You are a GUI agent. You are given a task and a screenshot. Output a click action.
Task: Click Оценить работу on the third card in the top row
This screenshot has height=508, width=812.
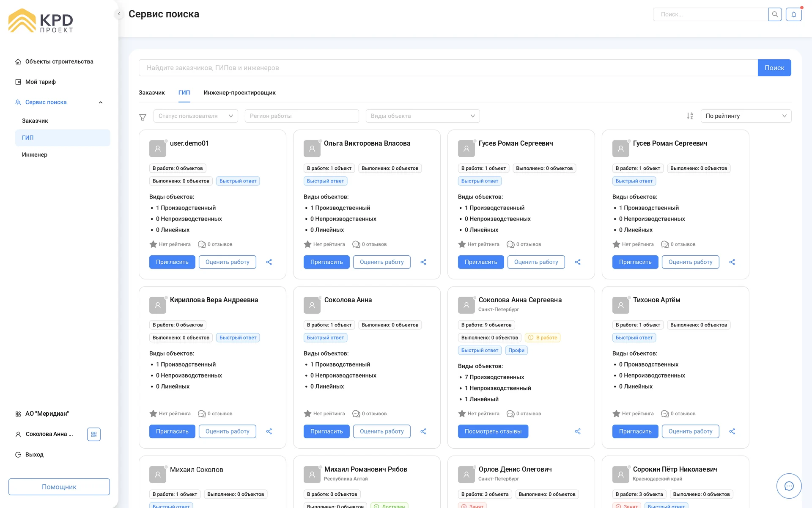pos(536,262)
